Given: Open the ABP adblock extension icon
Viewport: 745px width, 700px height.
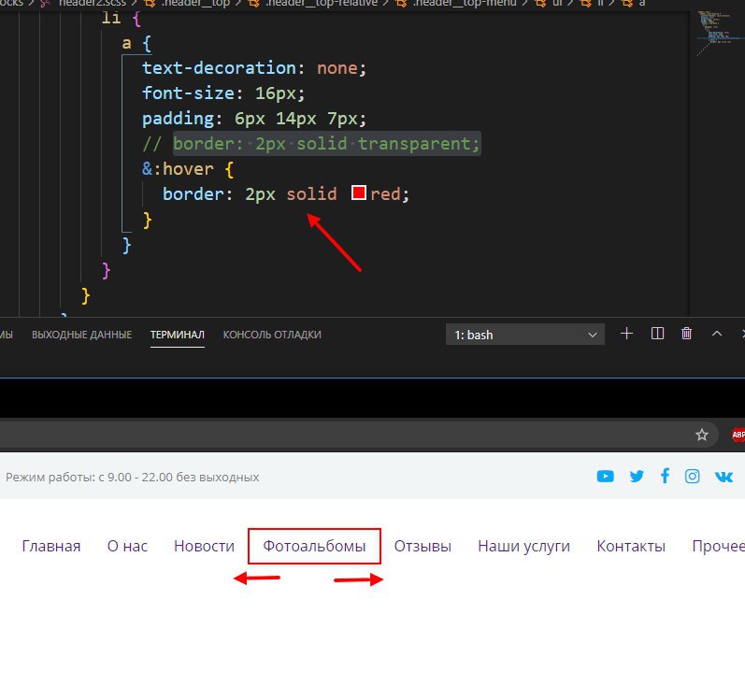Looking at the screenshot, I should tap(738, 435).
